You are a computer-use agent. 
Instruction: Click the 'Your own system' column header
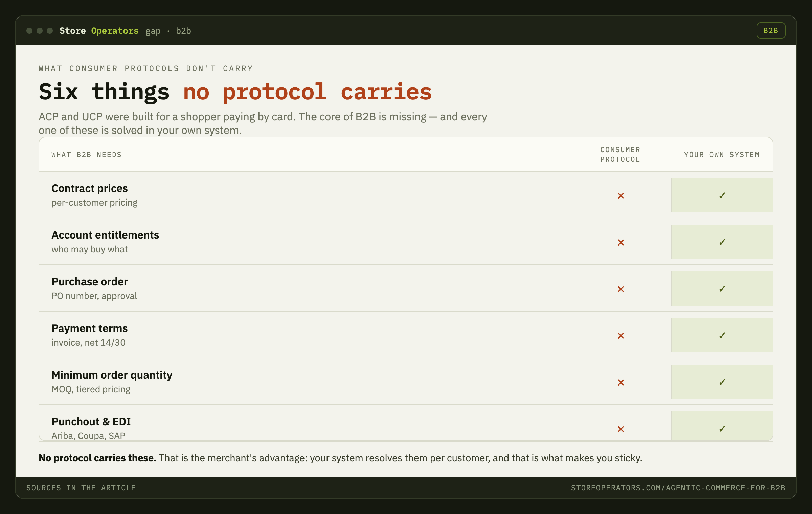point(722,155)
